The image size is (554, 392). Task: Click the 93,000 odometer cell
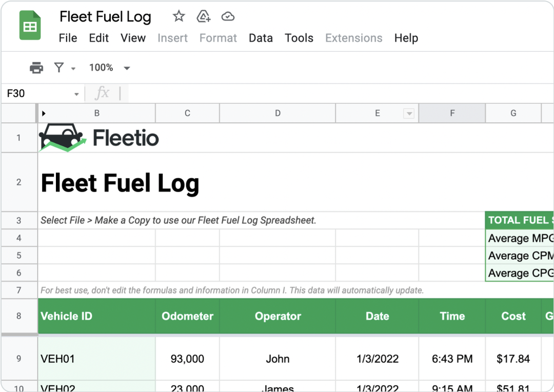[187, 359]
